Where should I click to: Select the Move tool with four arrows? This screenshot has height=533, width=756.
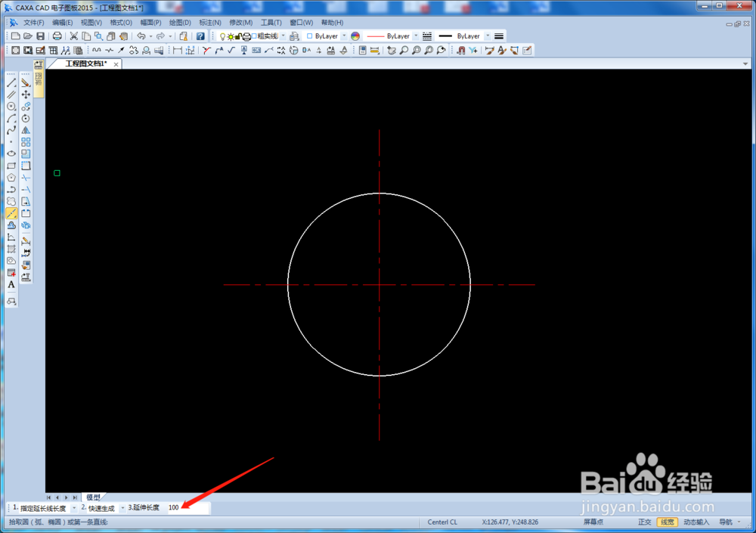tap(26, 95)
